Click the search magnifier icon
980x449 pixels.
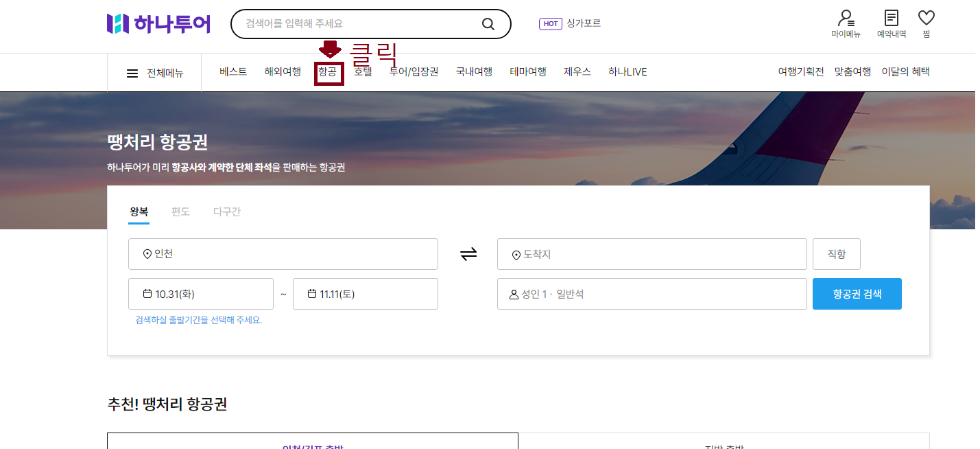click(488, 23)
